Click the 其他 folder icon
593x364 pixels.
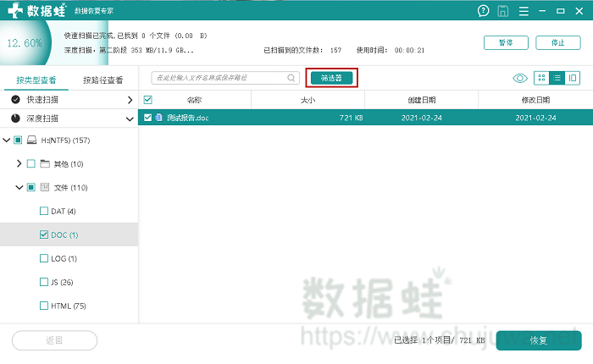(x=45, y=163)
